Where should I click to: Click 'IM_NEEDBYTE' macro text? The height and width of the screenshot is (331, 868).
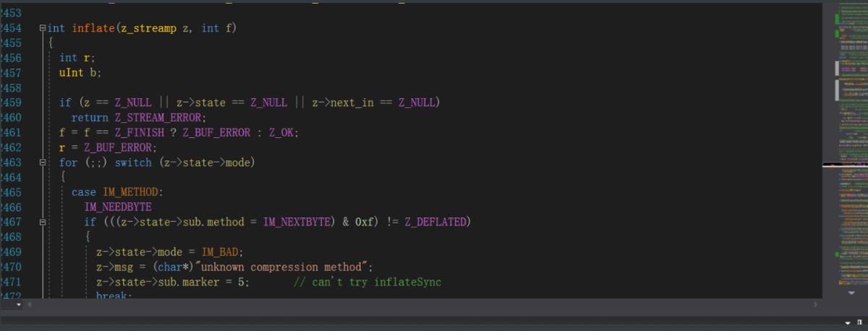pyautogui.click(x=118, y=206)
